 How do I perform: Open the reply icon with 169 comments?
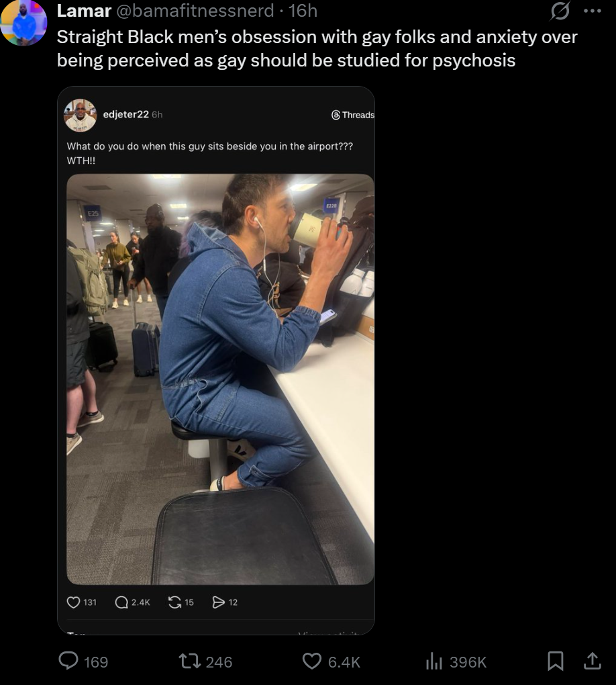68,661
